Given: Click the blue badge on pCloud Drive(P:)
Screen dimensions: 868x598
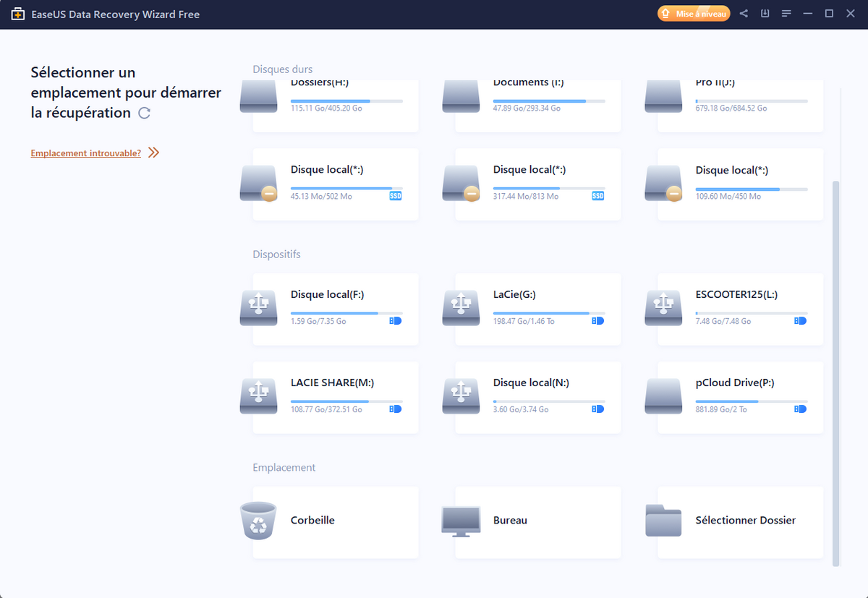Looking at the screenshot, I should [x=801, y=409].
